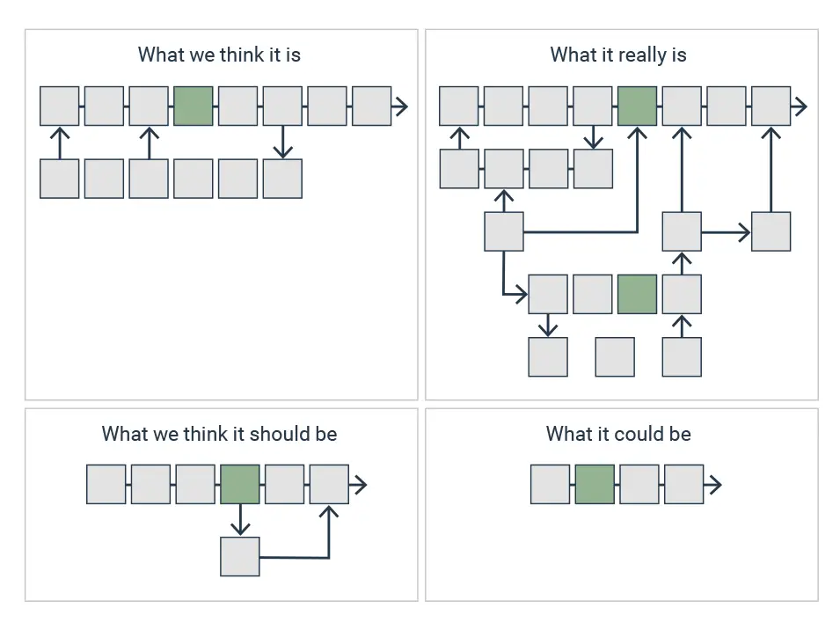Select top-row green box in "What it really is"
Image resolution: width=840 pixels, height=630 pixels.
coord(638,106)
